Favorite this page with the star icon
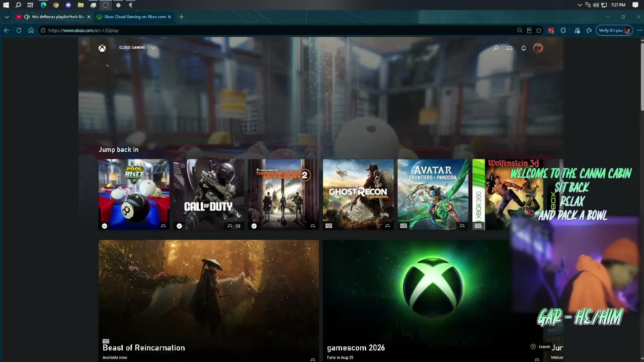 point(539,30)
